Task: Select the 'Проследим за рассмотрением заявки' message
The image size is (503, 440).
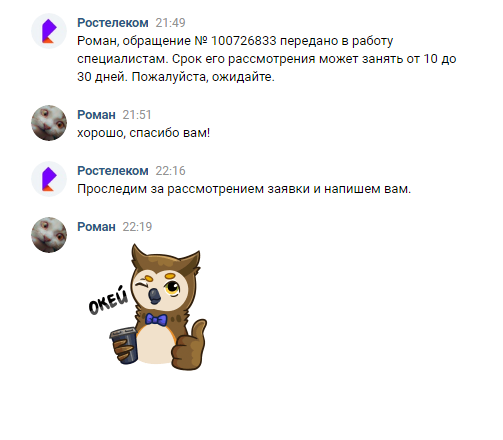Action: [244, 189]
